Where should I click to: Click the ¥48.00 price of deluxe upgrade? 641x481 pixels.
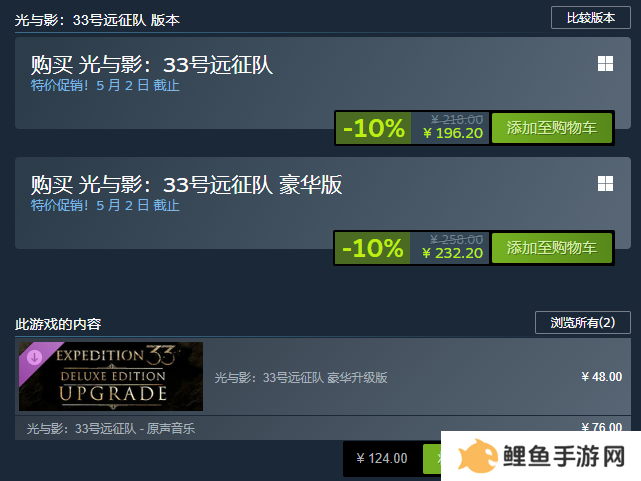[602, 377]
